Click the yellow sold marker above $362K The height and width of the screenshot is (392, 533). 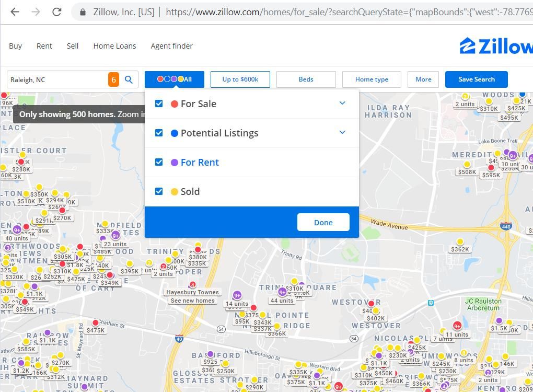pyautogui.click(x=460, y=241)
